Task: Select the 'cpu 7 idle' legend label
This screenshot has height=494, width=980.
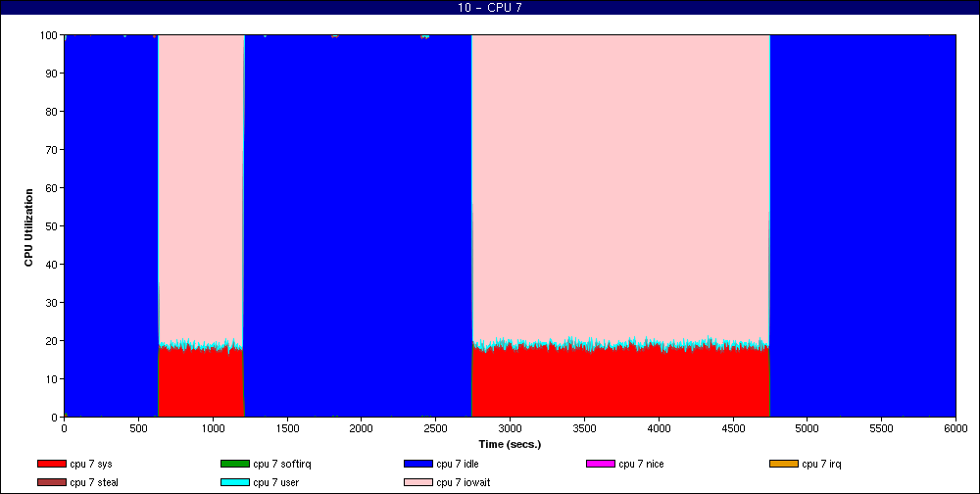Action: coord(458,465)
